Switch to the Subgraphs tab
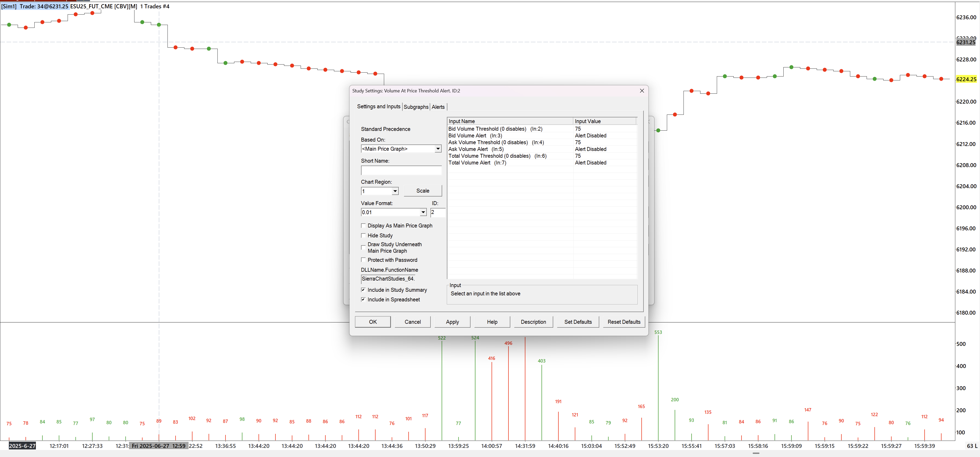Viewport: 980px width, 457px height. tap(416, 107)
